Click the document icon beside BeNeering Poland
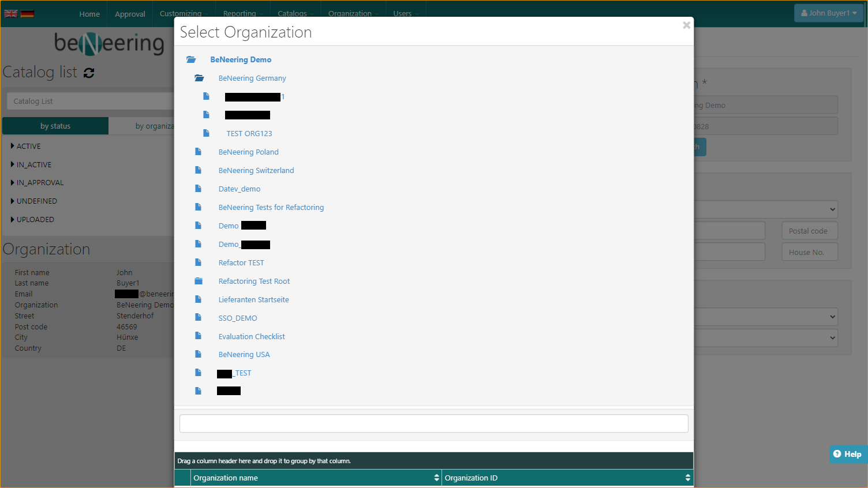Viewport: 868px width, 488px height. [x=199, y=152]
